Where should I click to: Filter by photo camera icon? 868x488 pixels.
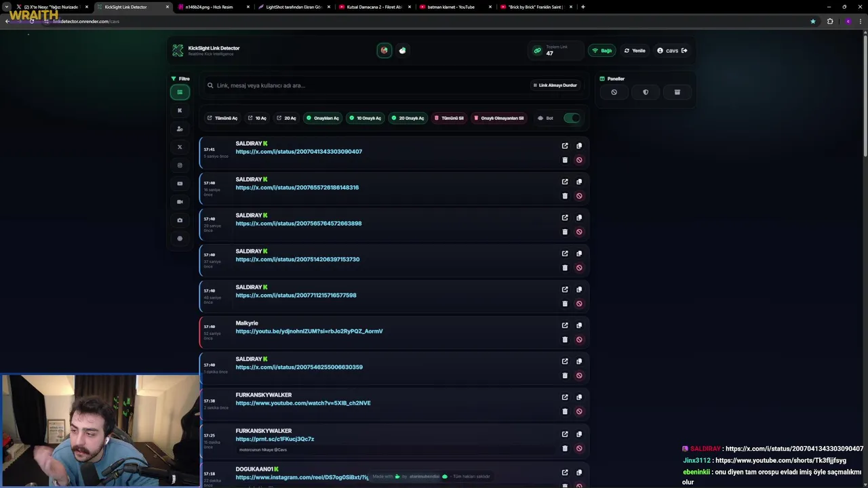[180, 220]
